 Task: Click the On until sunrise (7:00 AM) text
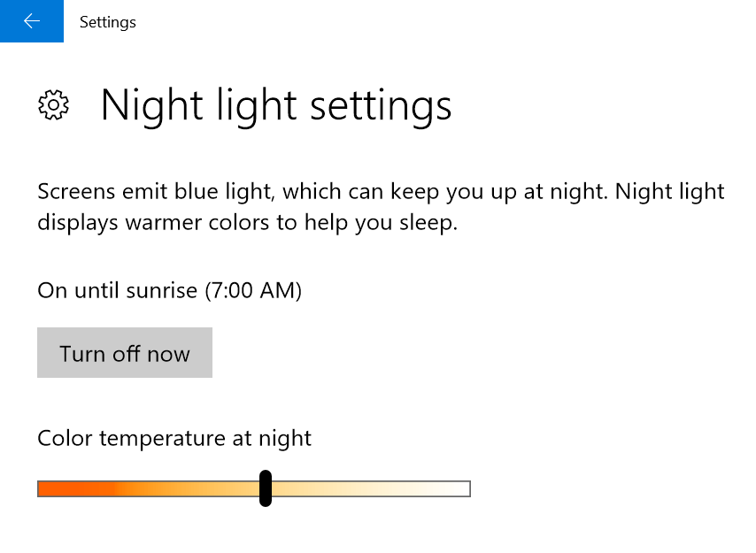pos(168,290)
